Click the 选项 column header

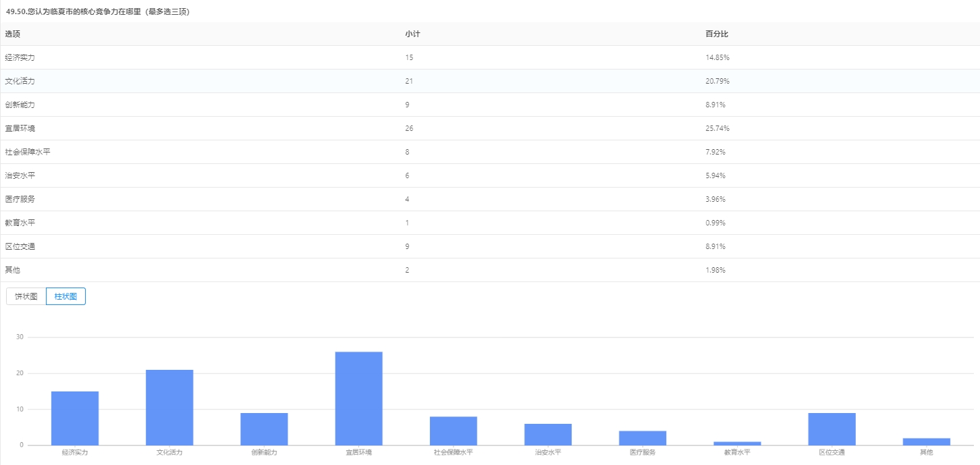(x=13, y=34)
